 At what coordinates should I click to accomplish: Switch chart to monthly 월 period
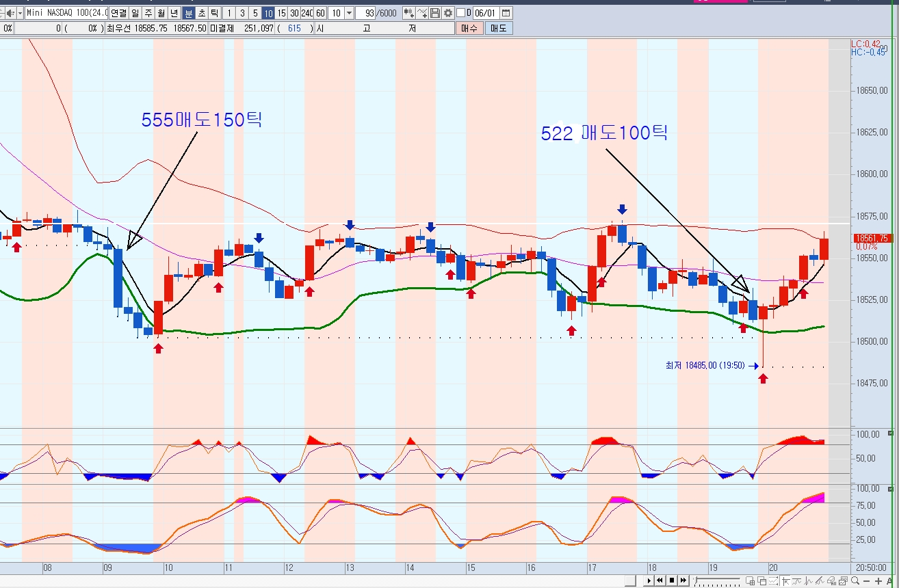click(161, 13)
